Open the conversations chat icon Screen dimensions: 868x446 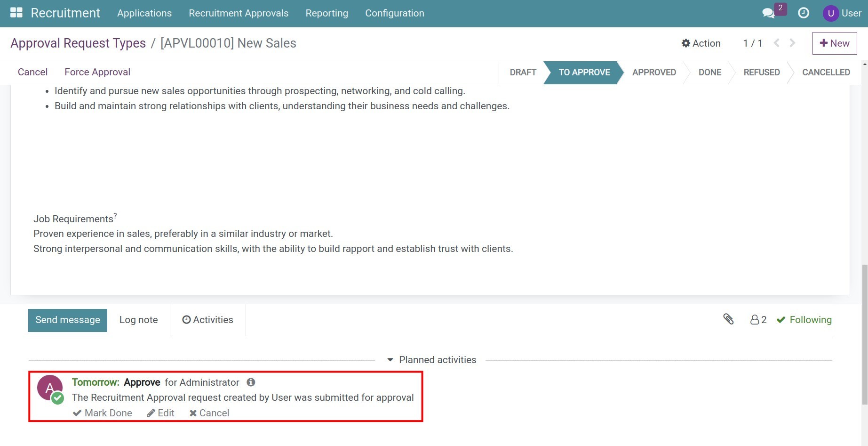pos(768,13)
